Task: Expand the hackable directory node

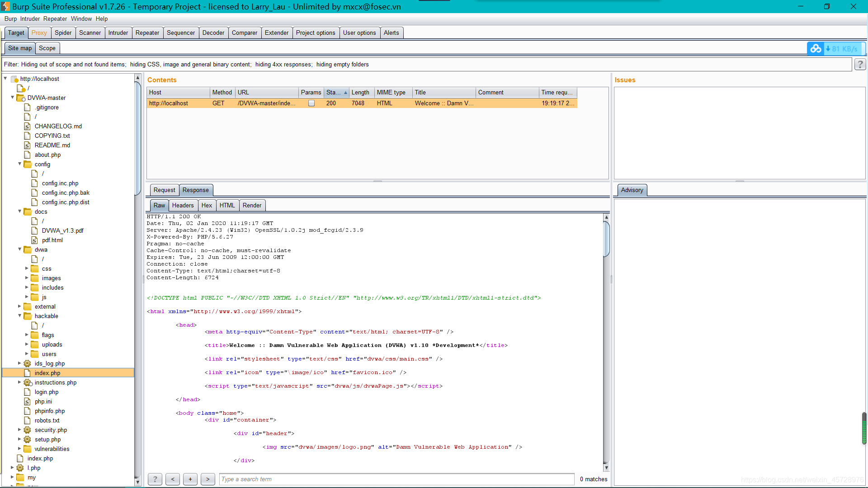Action: coord(20,316)
